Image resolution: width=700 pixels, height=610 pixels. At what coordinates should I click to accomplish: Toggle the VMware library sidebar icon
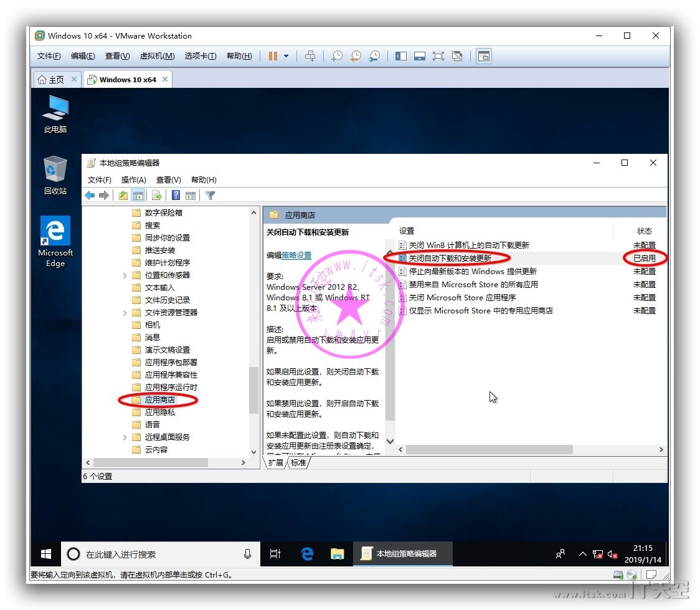(x=401, y=56)
